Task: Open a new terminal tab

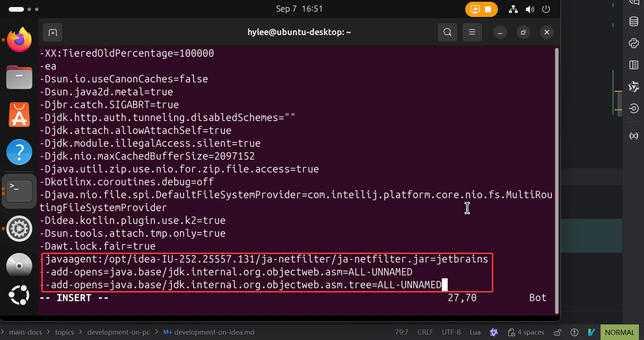Action: pyautogui.click(x=53, y=33)
